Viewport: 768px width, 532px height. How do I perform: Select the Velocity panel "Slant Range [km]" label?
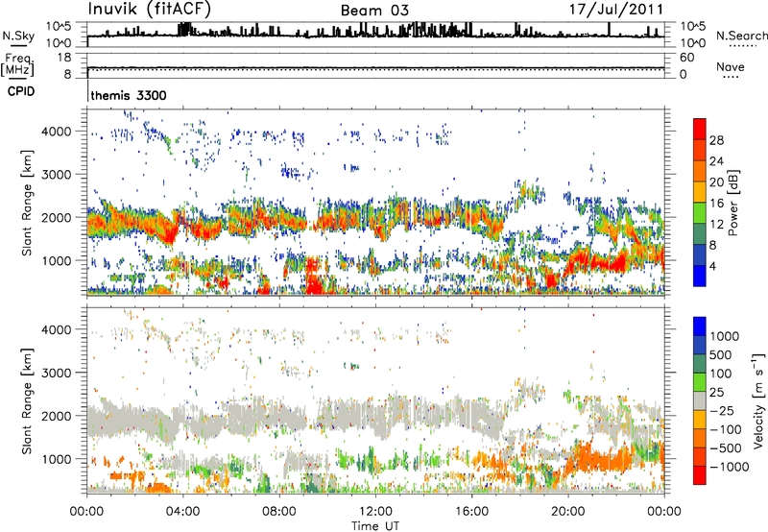(27, 401)
